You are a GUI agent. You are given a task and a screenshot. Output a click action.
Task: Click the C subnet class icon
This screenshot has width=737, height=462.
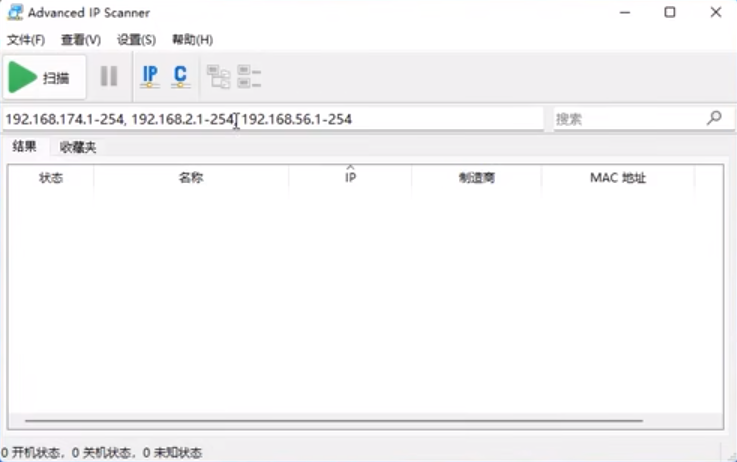point(180,77)
